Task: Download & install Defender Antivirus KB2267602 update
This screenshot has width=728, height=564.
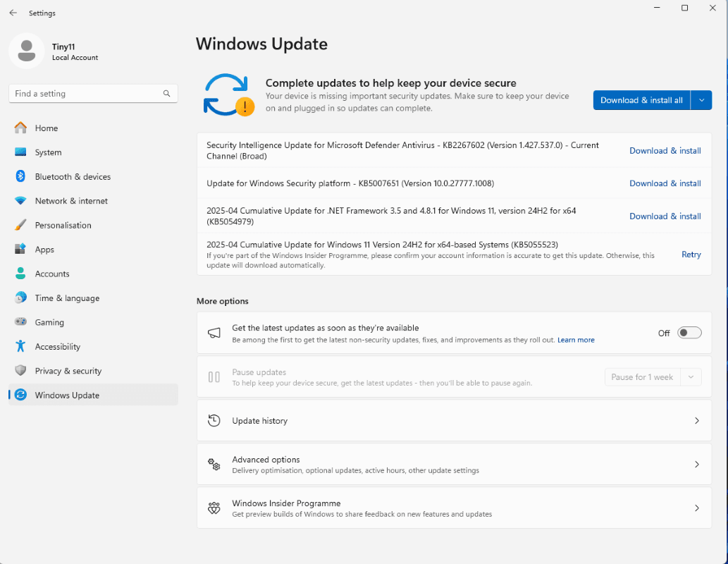Action: pos(665,151)
